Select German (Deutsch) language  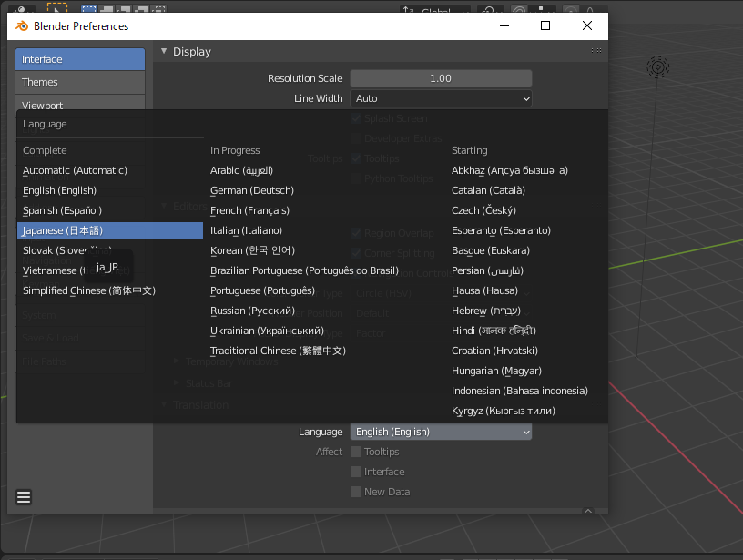[252, 190]
